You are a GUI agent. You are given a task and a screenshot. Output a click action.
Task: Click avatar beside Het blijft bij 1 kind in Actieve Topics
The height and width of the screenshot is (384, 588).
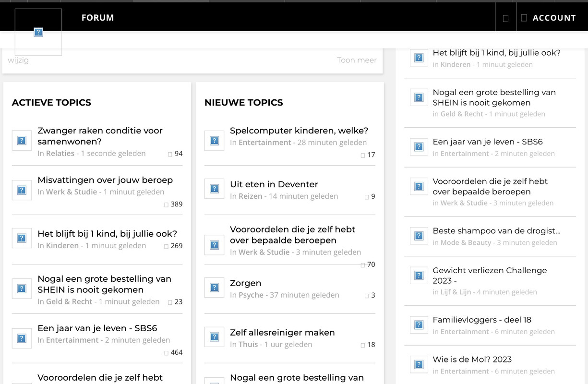coord(22,238)
